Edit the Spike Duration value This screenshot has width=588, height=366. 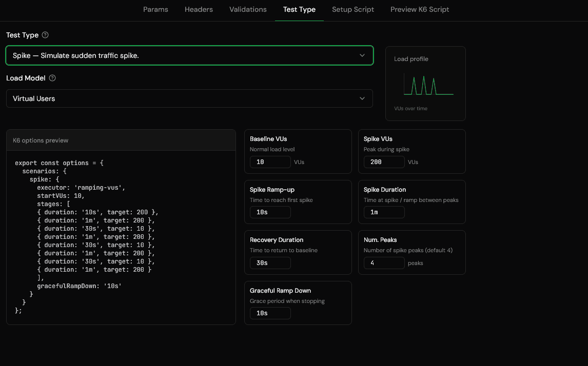tap(384, 212)
